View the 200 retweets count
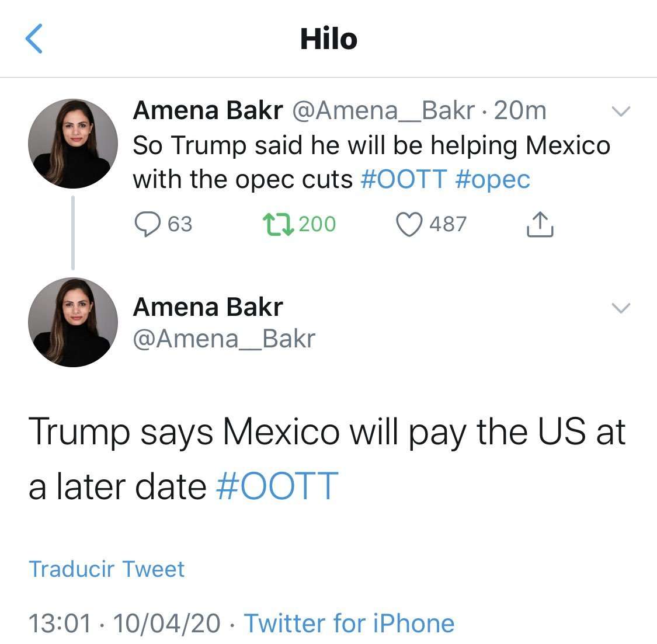Viewport: 657px width, 644px height. [317, 224]
